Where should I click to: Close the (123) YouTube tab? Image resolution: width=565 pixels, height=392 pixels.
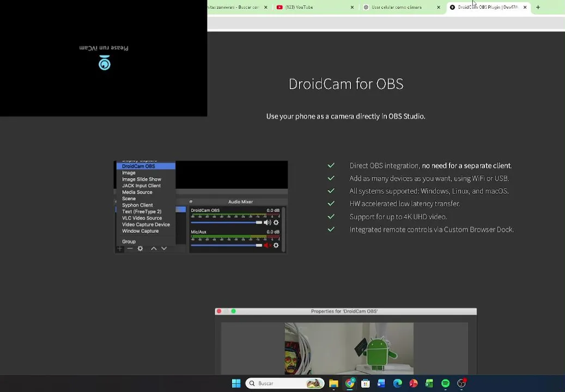coord(352,7)
